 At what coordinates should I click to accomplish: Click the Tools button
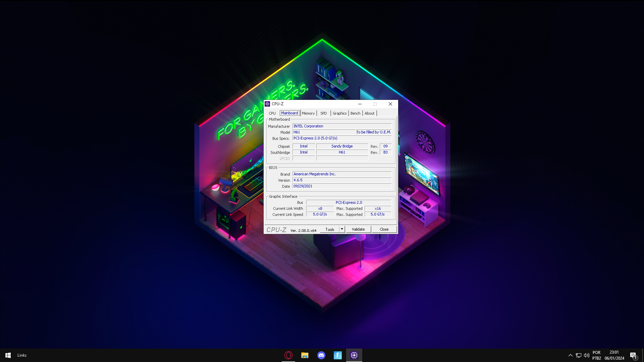point(330,229)
